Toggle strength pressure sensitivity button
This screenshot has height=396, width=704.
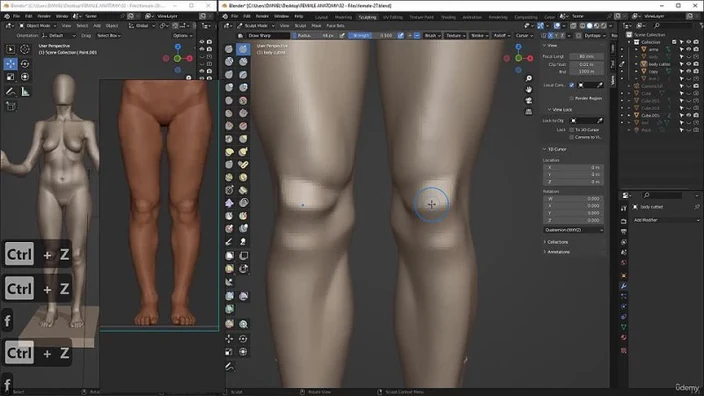[x=400, y=35]
